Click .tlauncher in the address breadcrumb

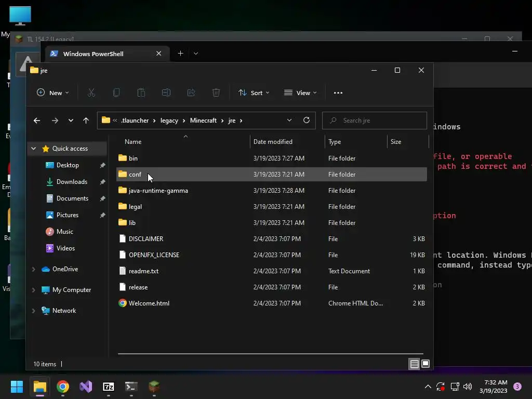click(135, 121)
